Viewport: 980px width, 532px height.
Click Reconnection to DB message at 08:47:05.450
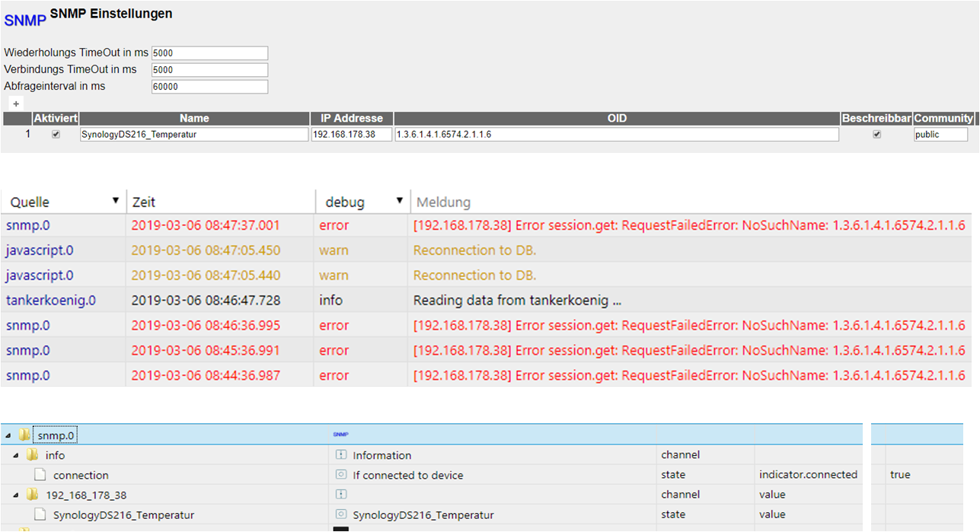[x=474, y=250]
